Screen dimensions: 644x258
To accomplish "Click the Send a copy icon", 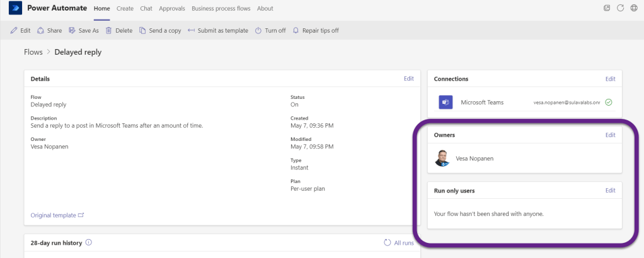I will point(143,30).
